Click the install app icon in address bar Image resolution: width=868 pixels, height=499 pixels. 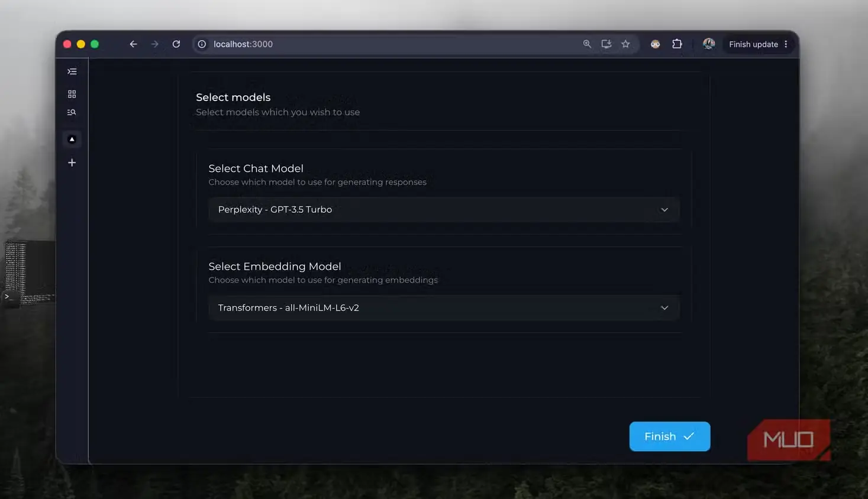(x=606, y=44)
